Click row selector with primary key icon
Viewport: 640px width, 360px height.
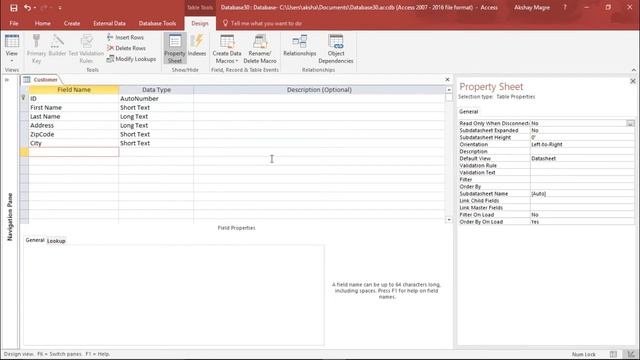(24, 98)
